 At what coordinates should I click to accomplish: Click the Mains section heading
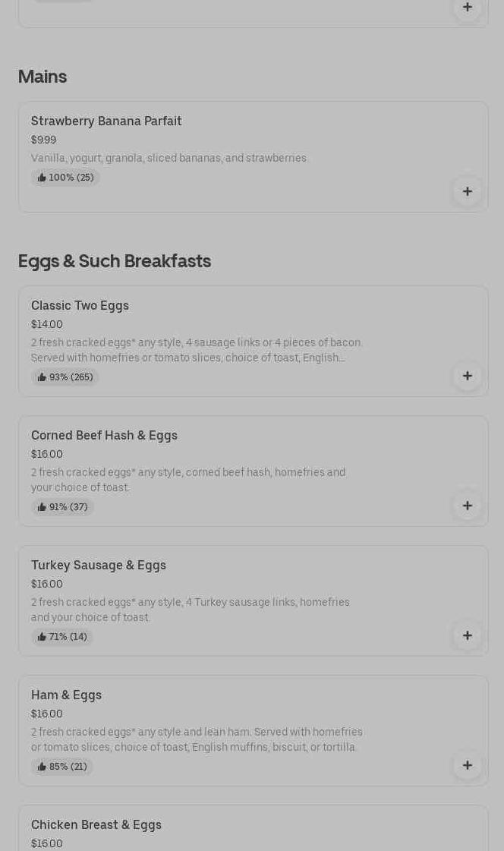[x=43, y=77]
